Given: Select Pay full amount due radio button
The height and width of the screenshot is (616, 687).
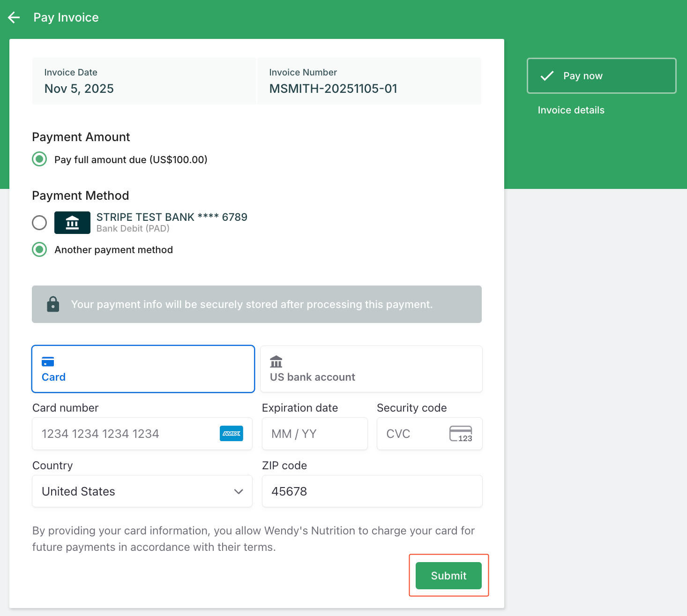Looking at the screenshot, I should [39, 159].
